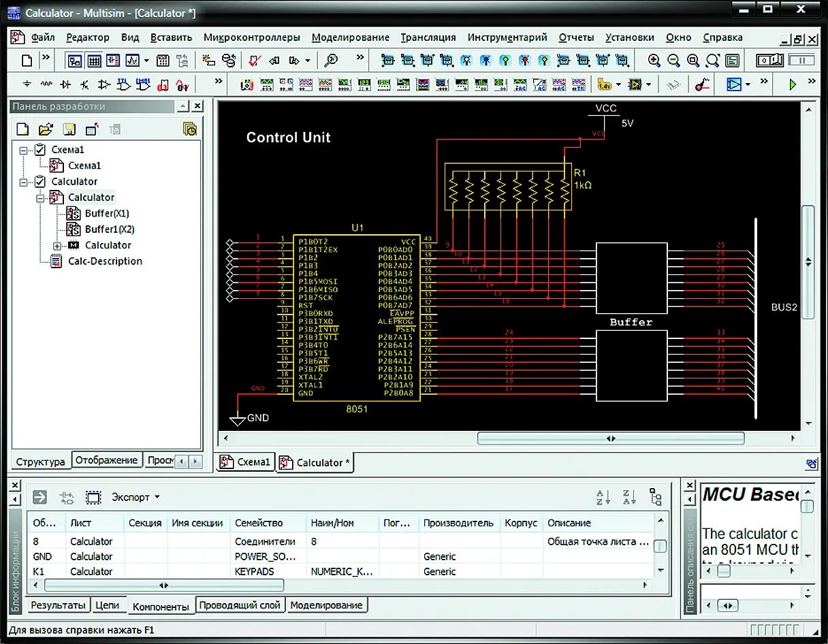Click the Производитель column header
Viewport: 828px width, 644px height.
click(x=460, y=523)
